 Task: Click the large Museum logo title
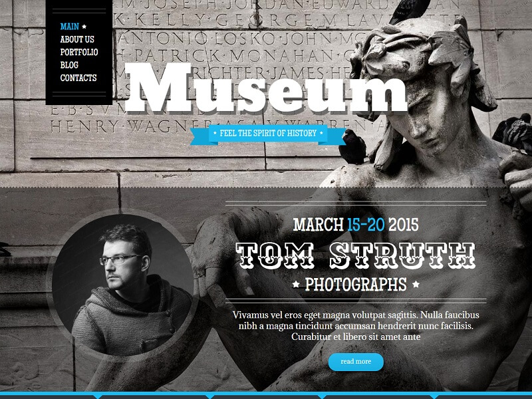click(266, 88)
